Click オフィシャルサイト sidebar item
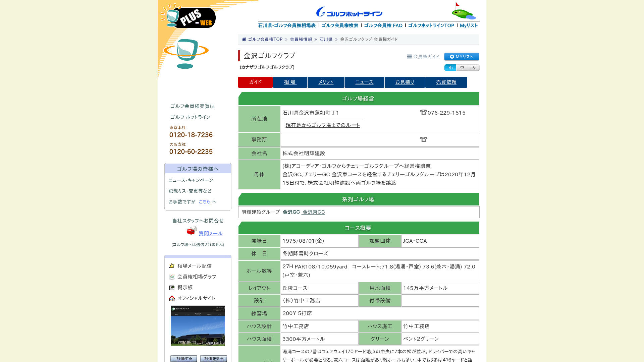644x362 pixels. (197, 298)
